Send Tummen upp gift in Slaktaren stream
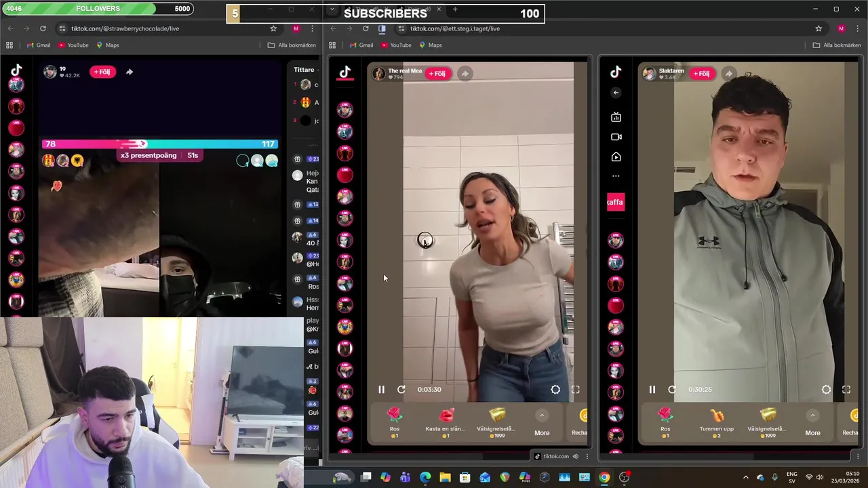868x488 pixels. 716,422
